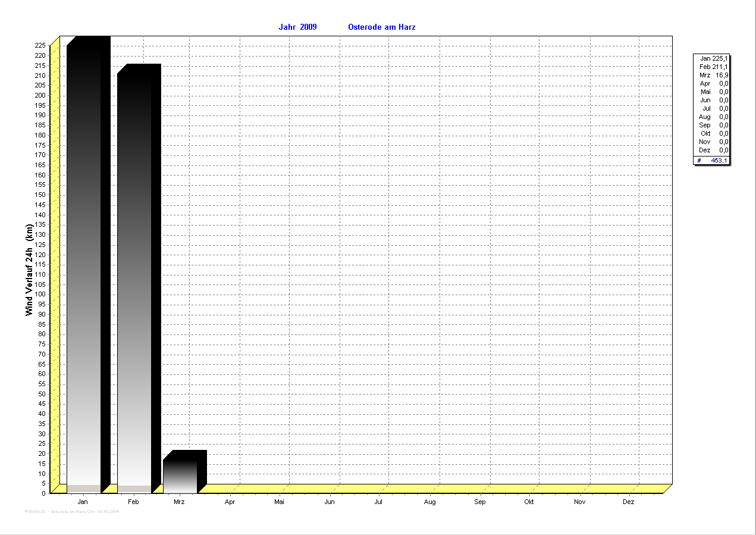
Task: Click the 225 value on the y-axis
Action: (40, 45)
